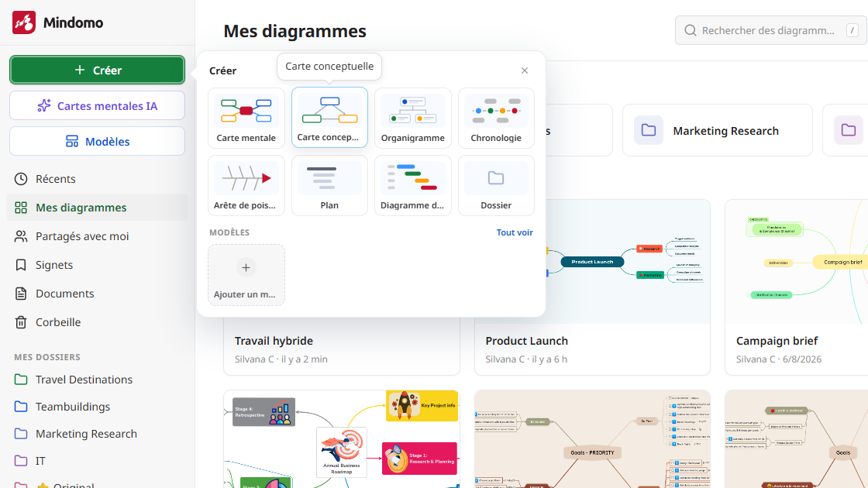Click the Marketing Research card folder icon
The width and height of the screenshot is (868, 488).
tap(648, 131)
